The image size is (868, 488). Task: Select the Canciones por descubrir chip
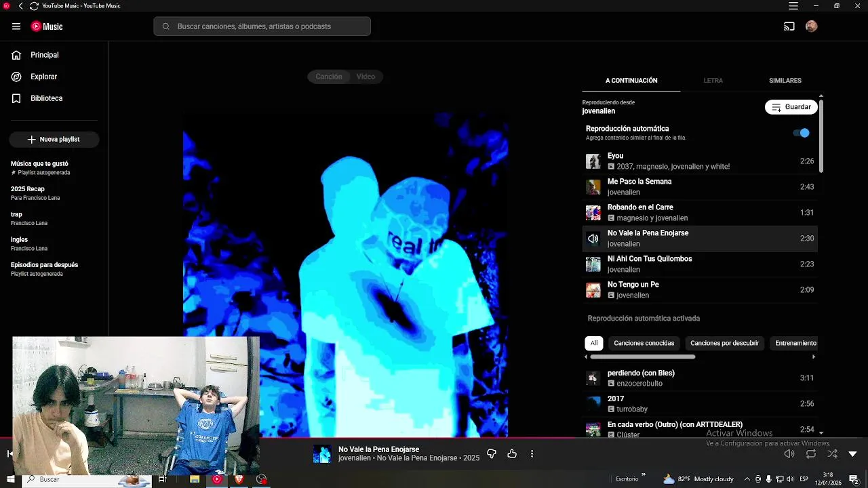pos(725,343)
